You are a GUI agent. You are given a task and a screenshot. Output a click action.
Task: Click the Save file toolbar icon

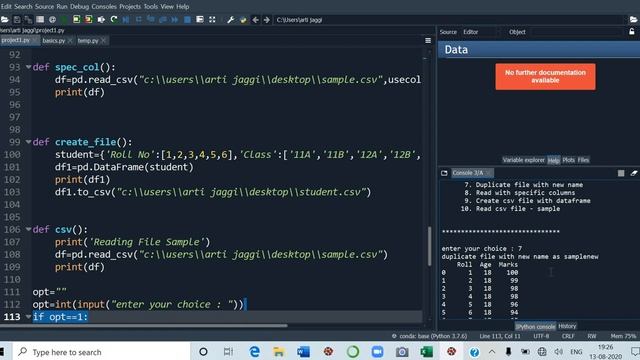coord(17,20)
